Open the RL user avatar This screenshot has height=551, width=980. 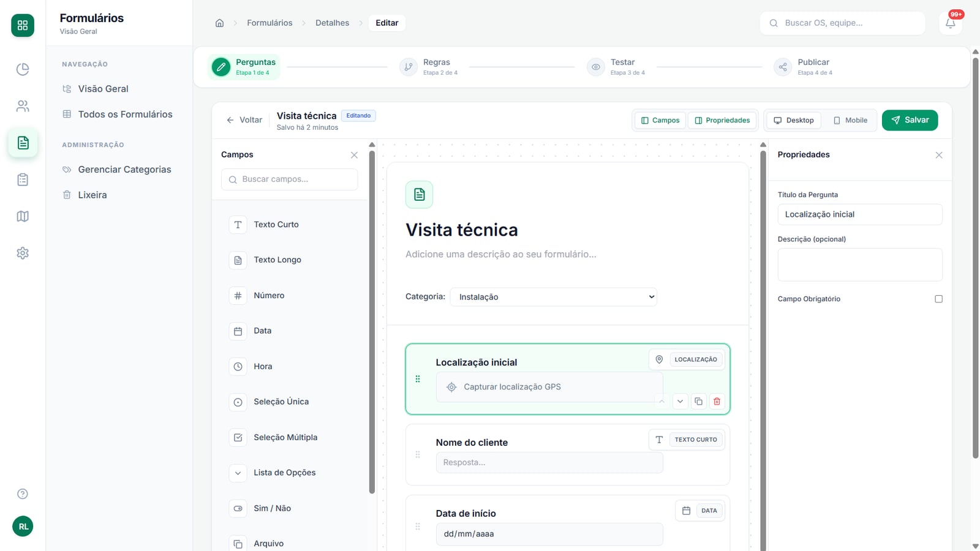click(x=23, y=527)
